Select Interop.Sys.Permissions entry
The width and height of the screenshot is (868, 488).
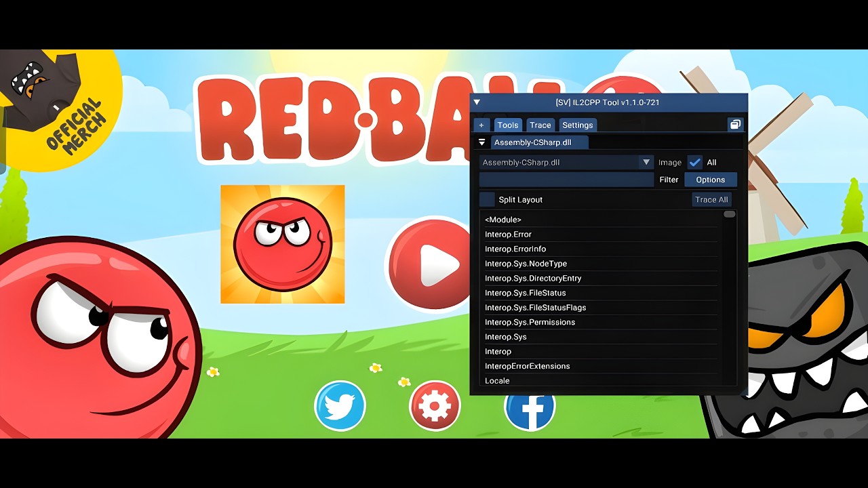(601, 322)
